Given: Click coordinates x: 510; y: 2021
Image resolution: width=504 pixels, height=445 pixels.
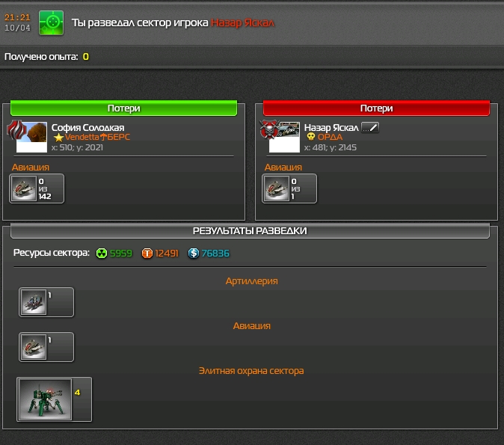Looking at the screenshot, I should pos(77,147).
